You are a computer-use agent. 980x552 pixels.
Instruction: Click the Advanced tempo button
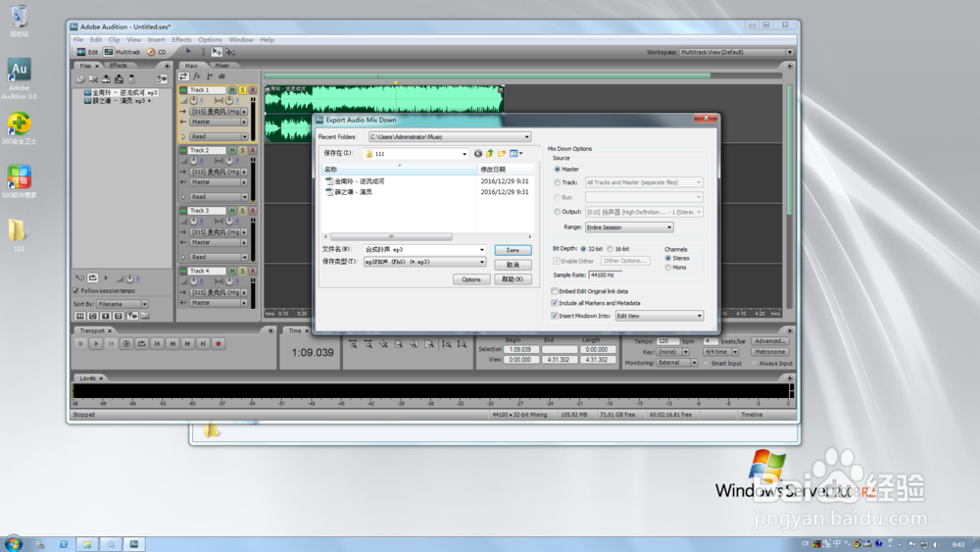[x=770, y=341]
